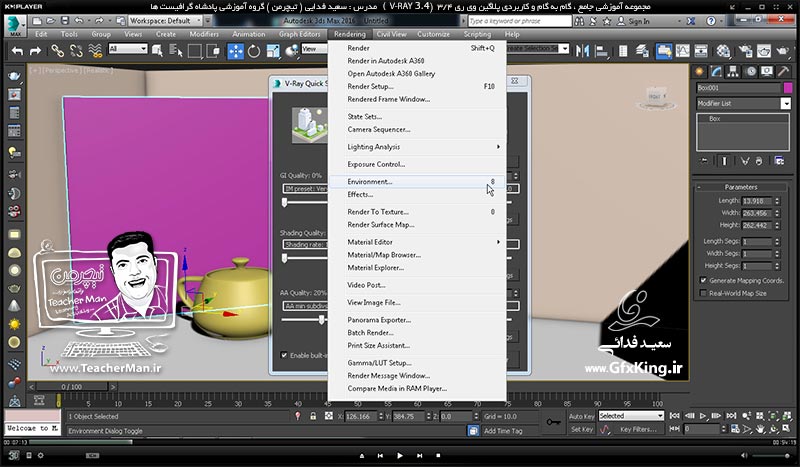Open the View coordinate system dropdown
The width and height of the screenshot is (800, 467).
[x=314, y=49]
